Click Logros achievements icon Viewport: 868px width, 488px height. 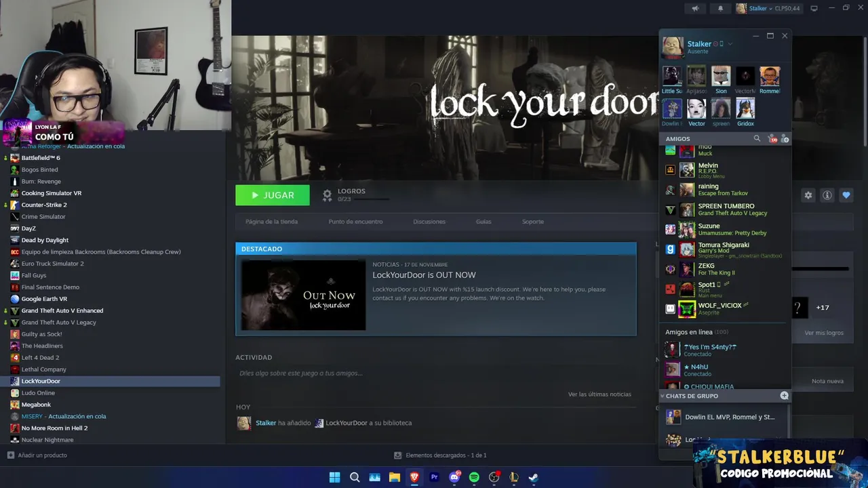(x=327, y=195)
